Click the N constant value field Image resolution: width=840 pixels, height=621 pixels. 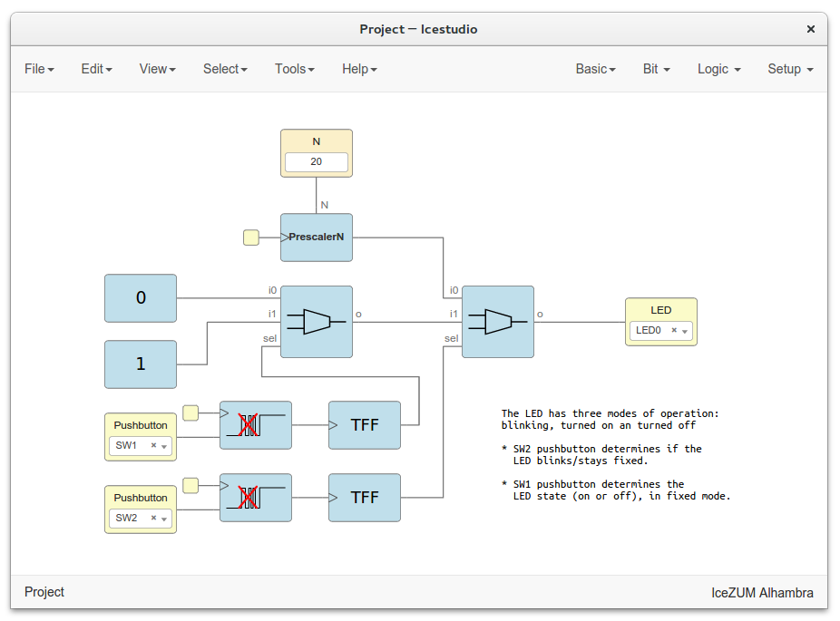pos(316,162)
